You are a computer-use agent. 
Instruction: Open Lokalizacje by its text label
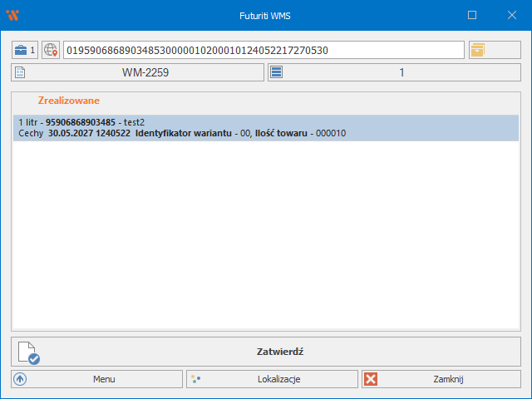279,379
